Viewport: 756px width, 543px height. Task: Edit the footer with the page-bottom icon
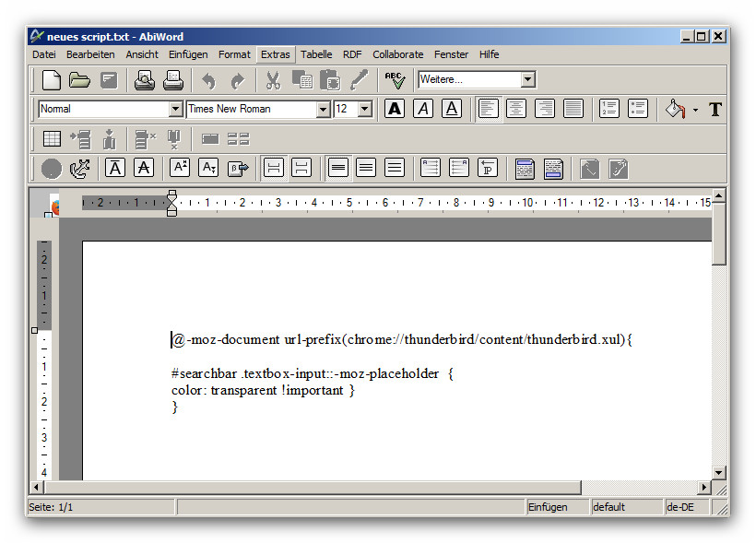tap(553, 169)
